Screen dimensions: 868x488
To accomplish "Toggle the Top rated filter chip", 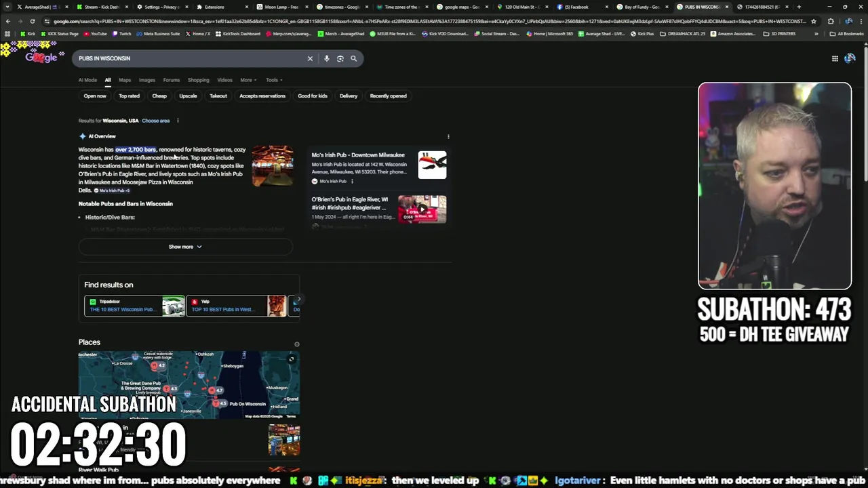I will (129, 96).
